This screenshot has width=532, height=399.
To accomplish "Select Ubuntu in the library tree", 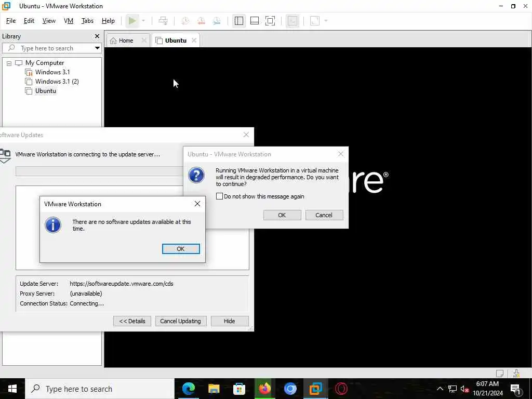I will pyautogui.click(x=46, y=91).
